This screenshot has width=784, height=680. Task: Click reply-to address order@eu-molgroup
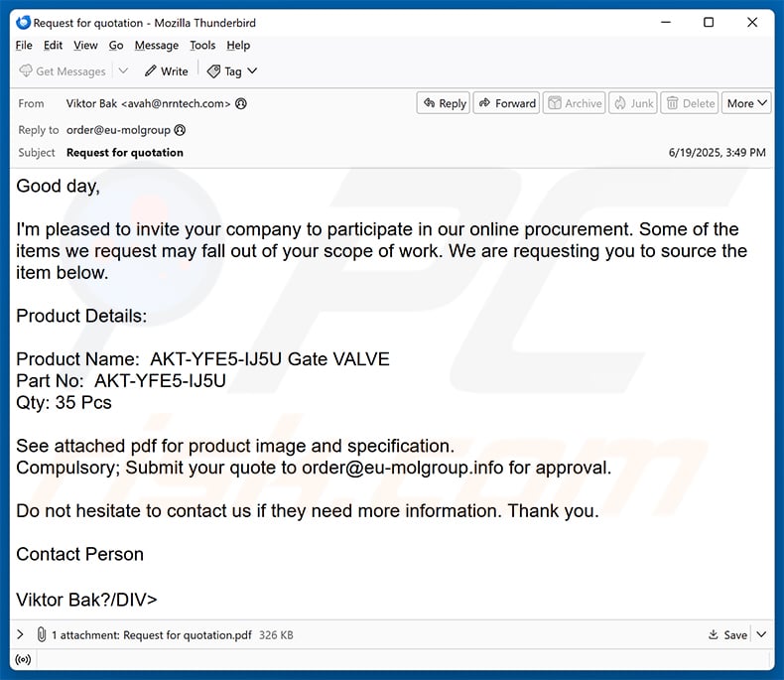point(118,130)
